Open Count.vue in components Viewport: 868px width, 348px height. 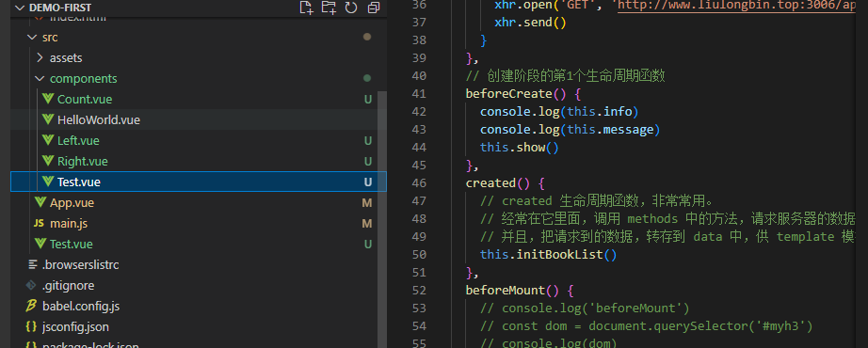[x=85, y=100]
